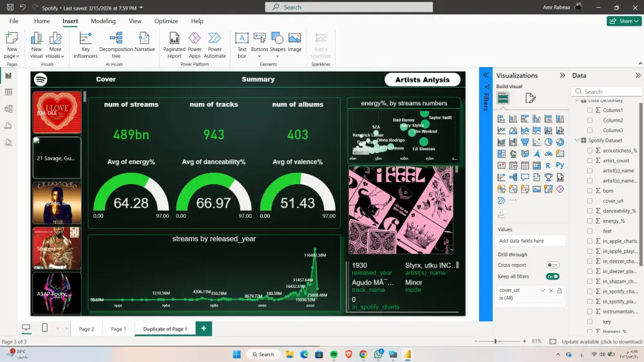Select the area chart visual
The image size is (644, 362).
click(x=513, y=130)
